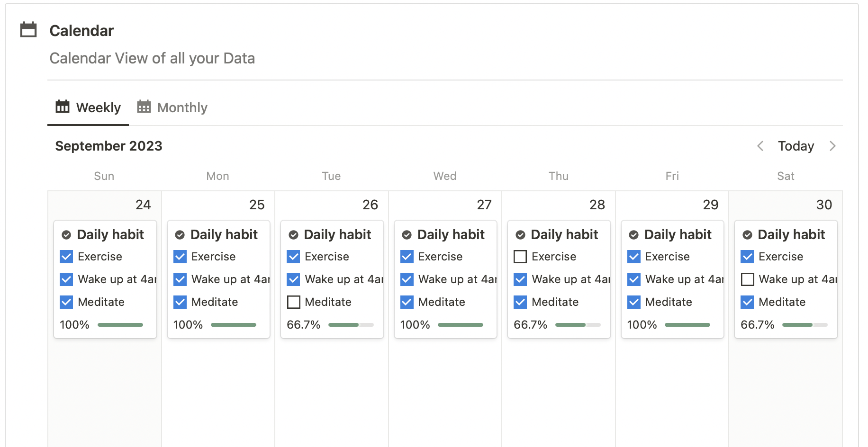Click the status check icon on Friday 29's Daily habit
The height and width of the screenshot is (447, 868).
[633, 235]
